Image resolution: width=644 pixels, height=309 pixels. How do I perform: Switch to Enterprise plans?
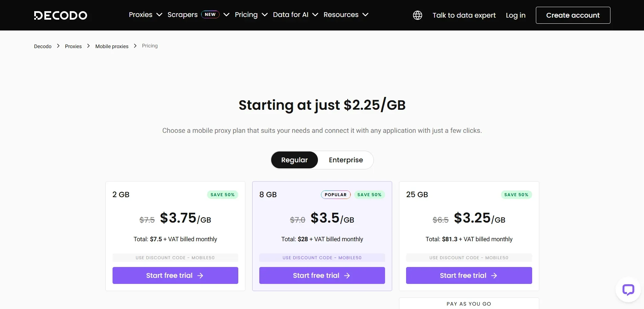point(346,160)
